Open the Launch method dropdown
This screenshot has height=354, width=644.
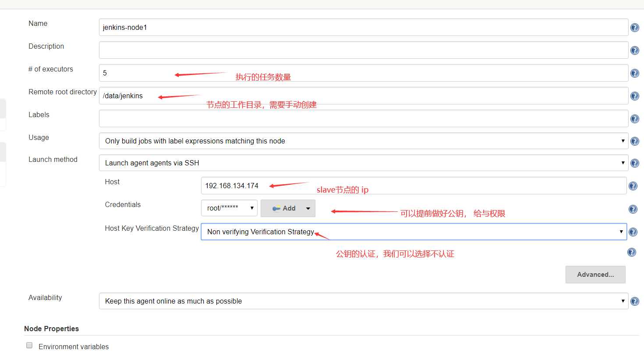pyautogui.click(x=364, y=163)
